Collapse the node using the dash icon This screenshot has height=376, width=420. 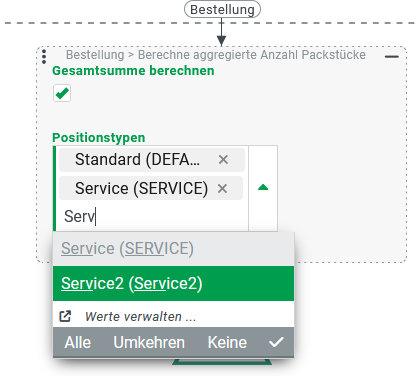(x=392, y=57)
